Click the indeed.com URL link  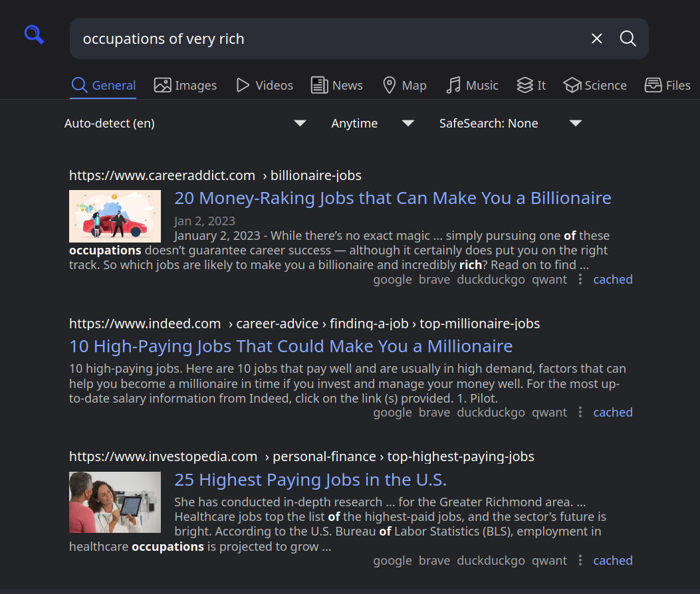pos(304,324)
